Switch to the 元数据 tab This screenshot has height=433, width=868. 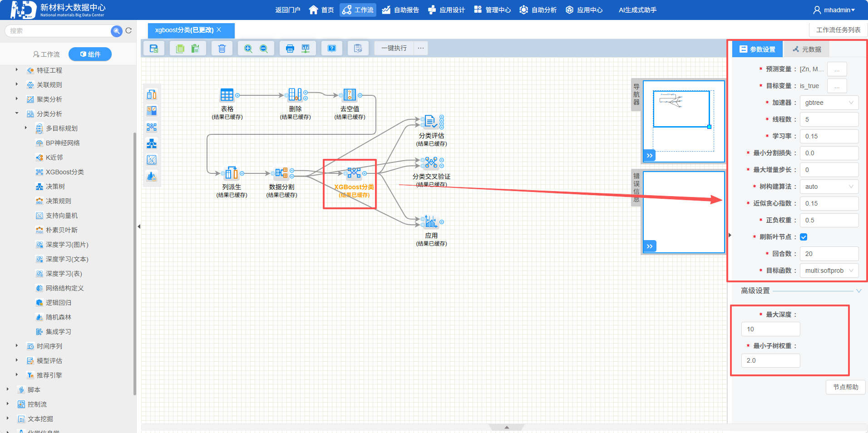pos(807,49)
